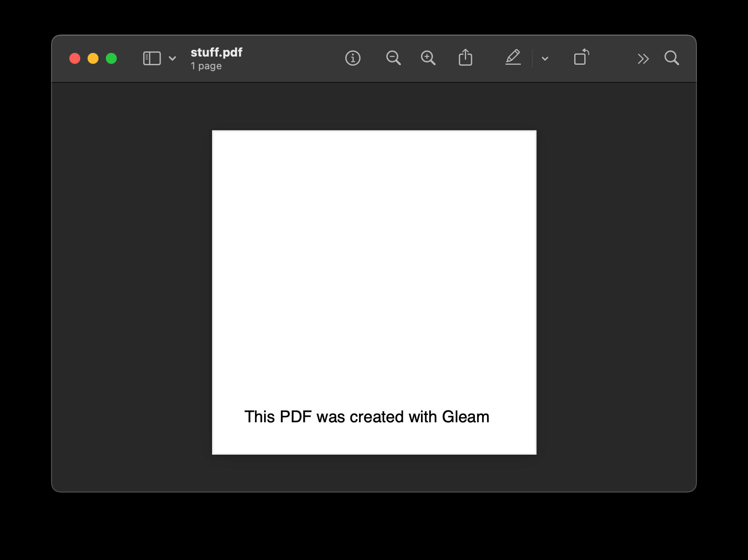
Task: Expand the sidebar view options chevron
Action: [x=172, y=58]
